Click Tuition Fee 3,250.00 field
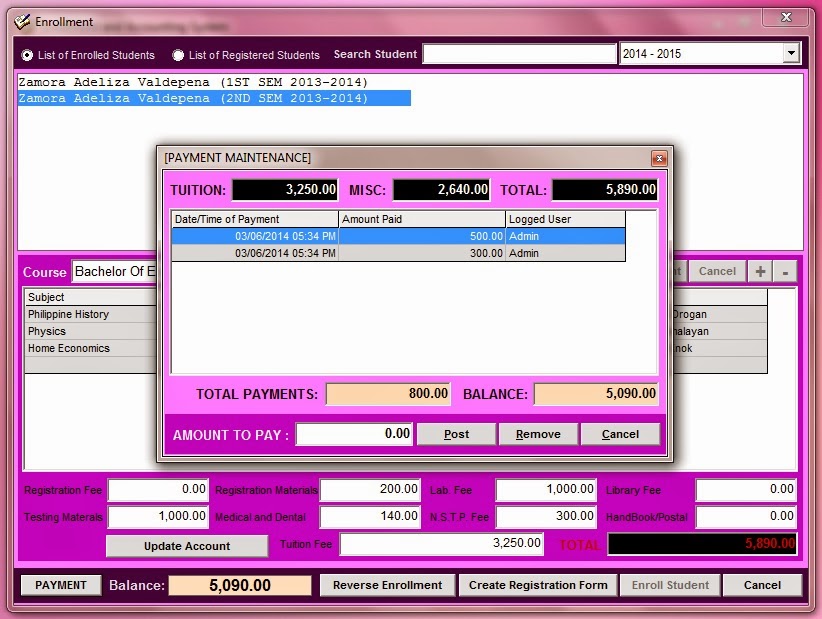 (441, 544)
